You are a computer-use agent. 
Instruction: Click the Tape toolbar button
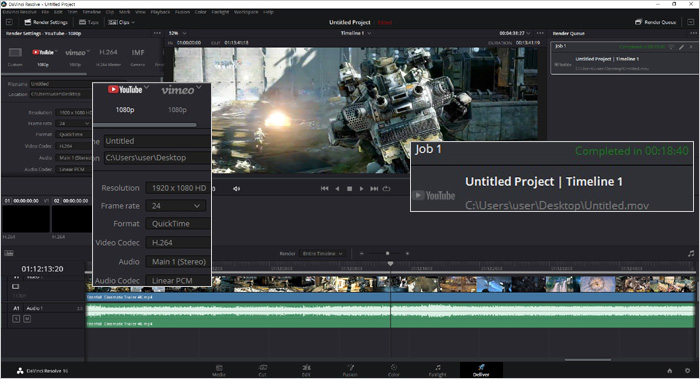[x=88, y=22]
